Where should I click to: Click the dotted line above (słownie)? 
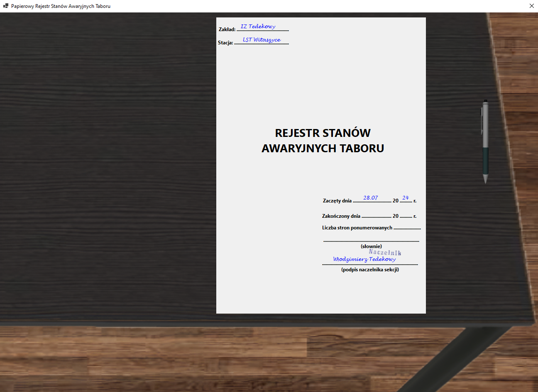(x=371, y=240)
